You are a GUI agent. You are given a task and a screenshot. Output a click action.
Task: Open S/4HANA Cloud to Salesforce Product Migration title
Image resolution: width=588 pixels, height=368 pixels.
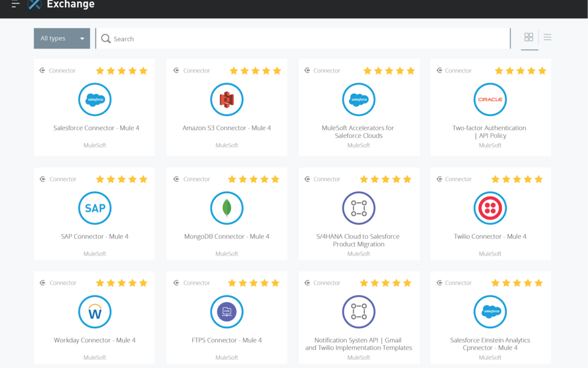358,240
